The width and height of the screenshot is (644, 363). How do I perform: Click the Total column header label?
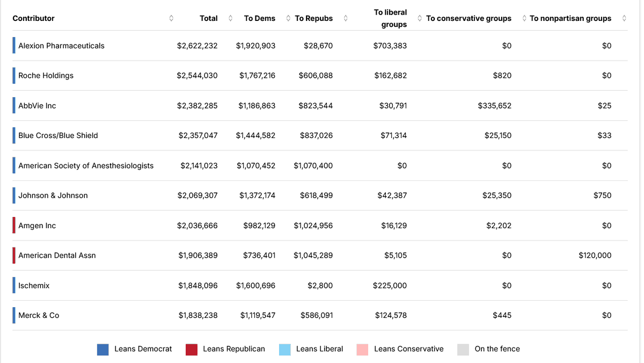(x=209, y=18)
